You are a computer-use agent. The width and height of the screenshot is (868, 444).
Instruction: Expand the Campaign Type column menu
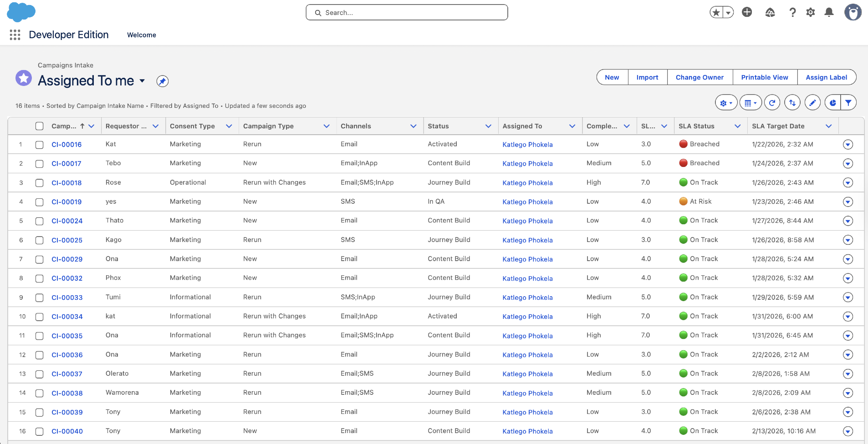pos(327,126)
